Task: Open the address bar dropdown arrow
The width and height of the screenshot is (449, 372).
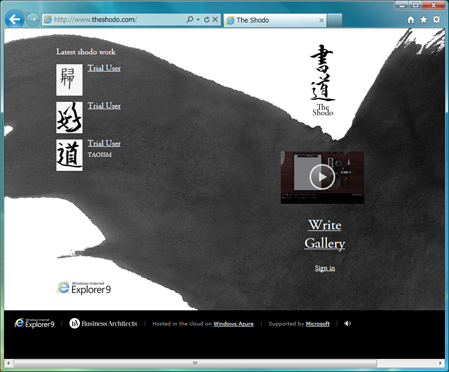Action: coord(198,20)
